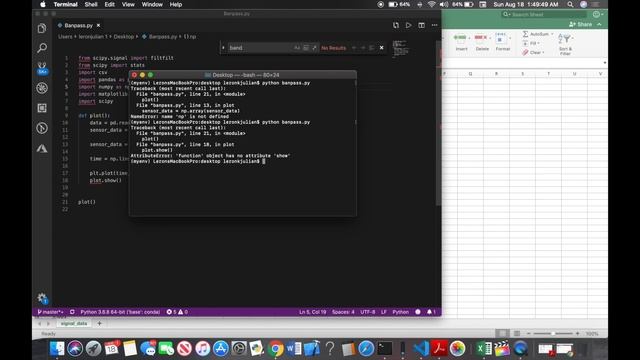Open the Azure sidebar icon
The width and height of the screenshot is (640, 360).
coord(42,148)
